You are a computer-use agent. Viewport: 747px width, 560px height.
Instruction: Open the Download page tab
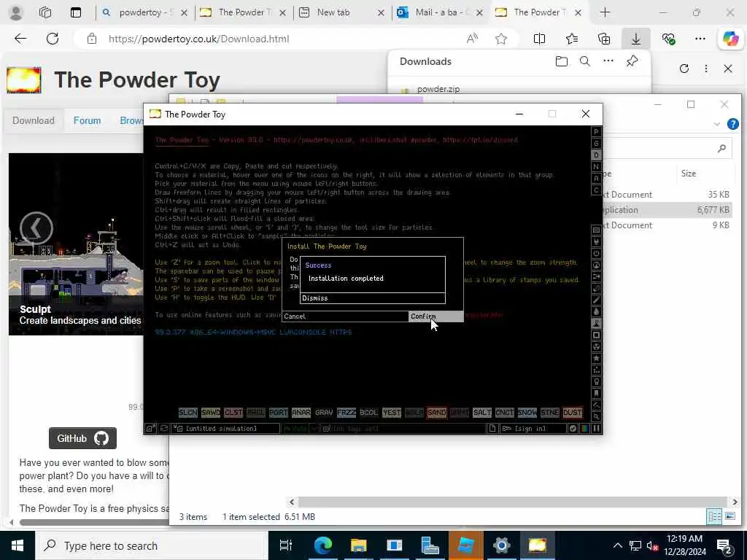point(34,120)
